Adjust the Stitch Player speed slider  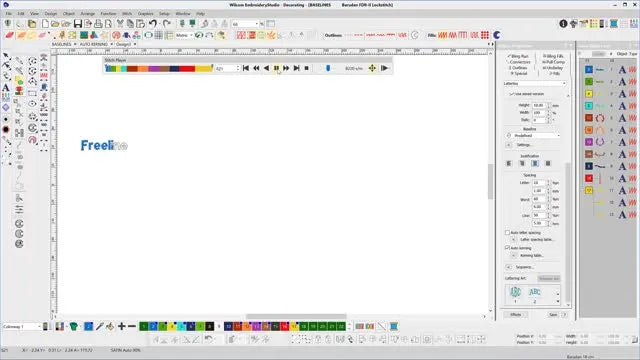coord(328,68)
